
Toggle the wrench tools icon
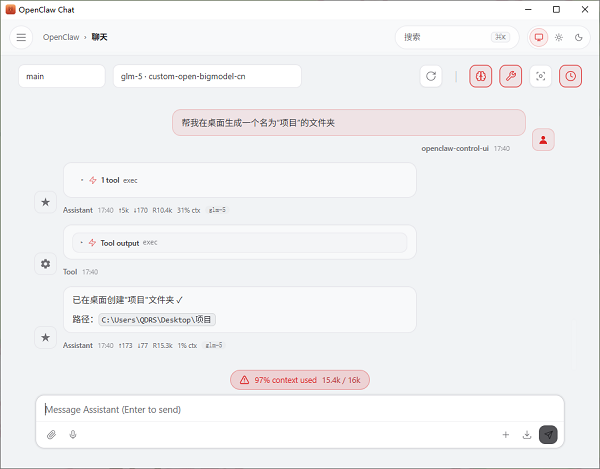coord(510,76)
